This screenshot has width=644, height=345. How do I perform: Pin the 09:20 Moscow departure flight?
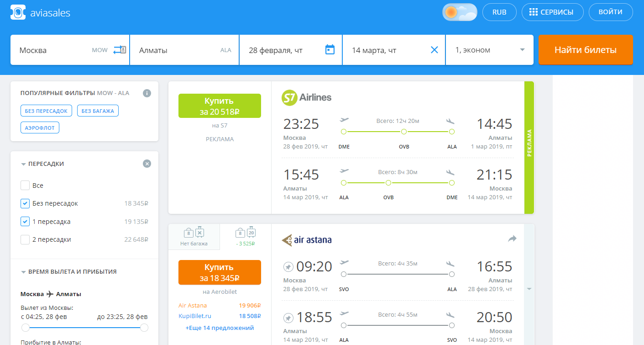point(288,266)
